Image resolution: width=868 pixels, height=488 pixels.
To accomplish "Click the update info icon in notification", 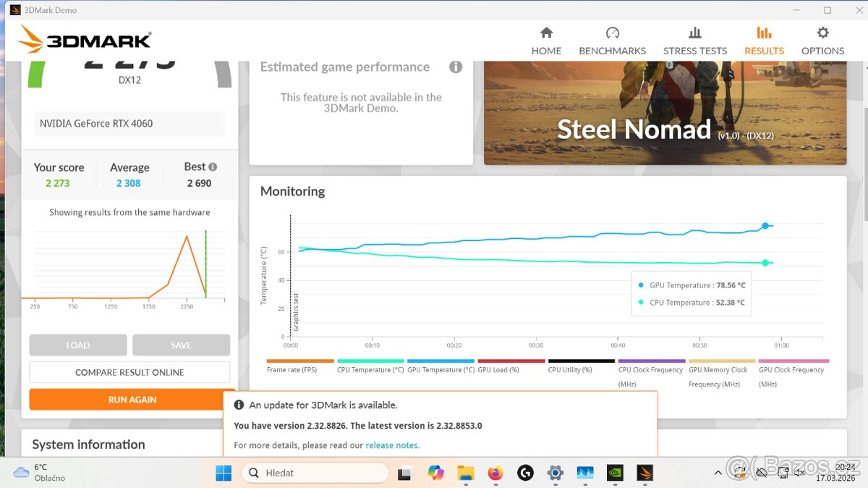I will 239,405.
